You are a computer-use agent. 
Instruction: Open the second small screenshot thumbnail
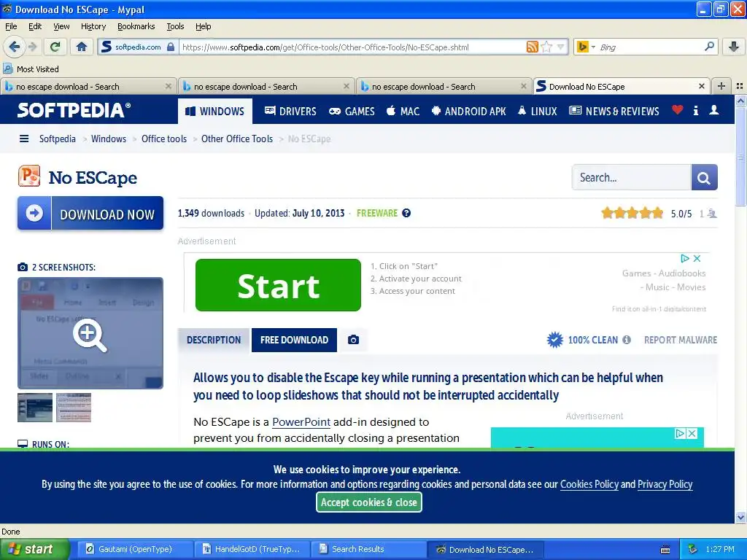(74, 408)
